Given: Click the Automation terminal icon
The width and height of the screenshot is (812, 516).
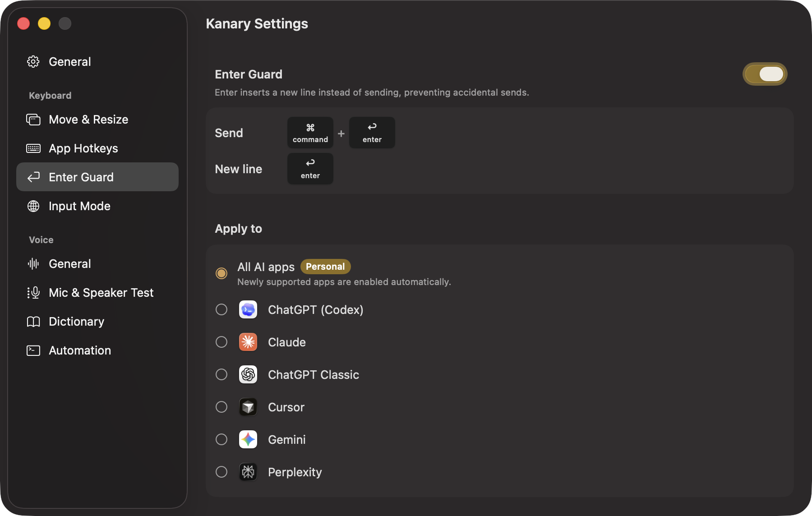Looking at the screenshot, I should coord(33,350).
